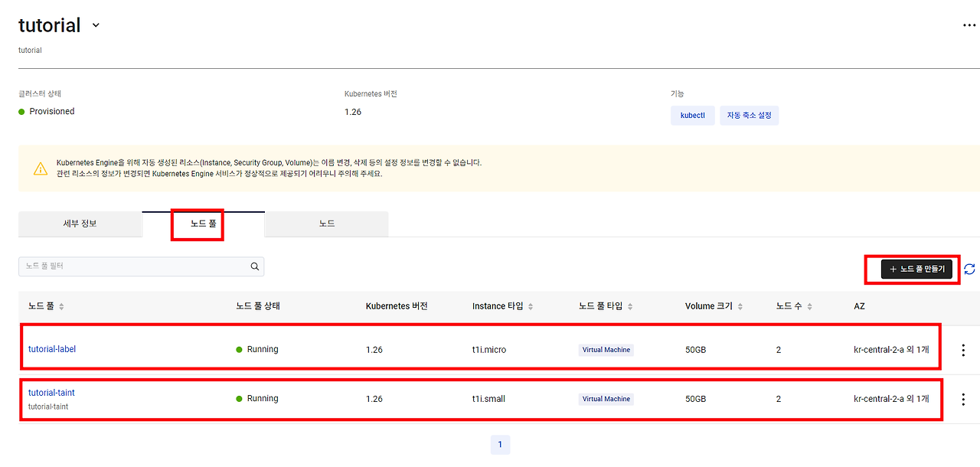Sort by 노드 수 column
This screenshot has width=980, height=467.
pyautogui.click(x=809, y=306)
